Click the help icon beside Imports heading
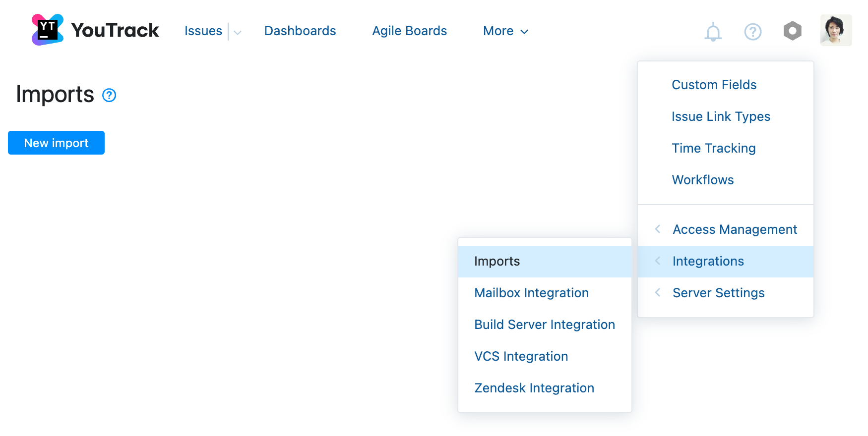This screenshot has height=436, width=868. [109, 95]
